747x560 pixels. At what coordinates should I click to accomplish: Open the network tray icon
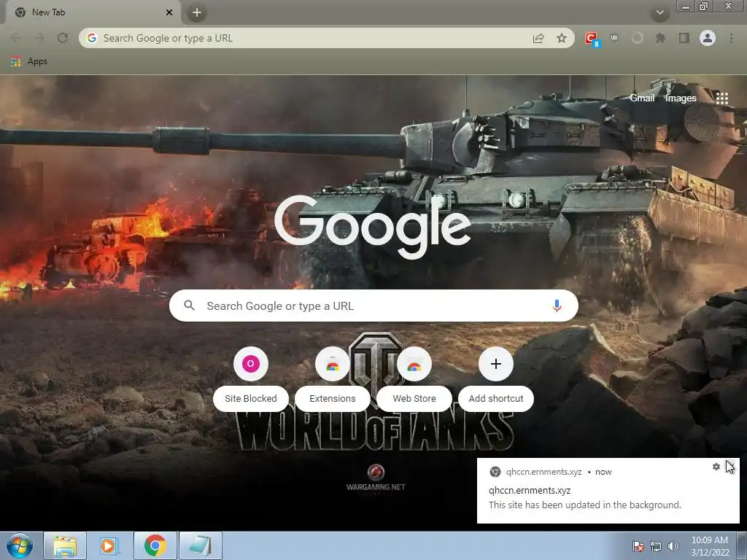point(656,546)
